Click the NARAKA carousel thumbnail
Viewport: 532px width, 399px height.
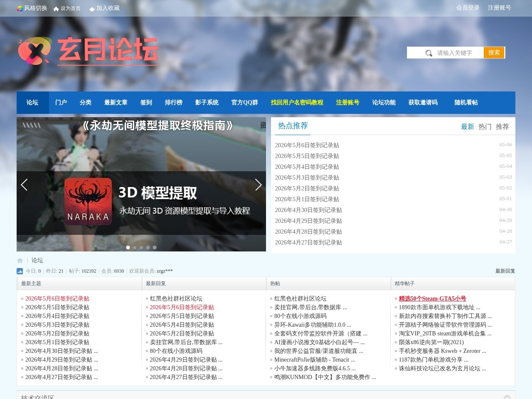88,202
